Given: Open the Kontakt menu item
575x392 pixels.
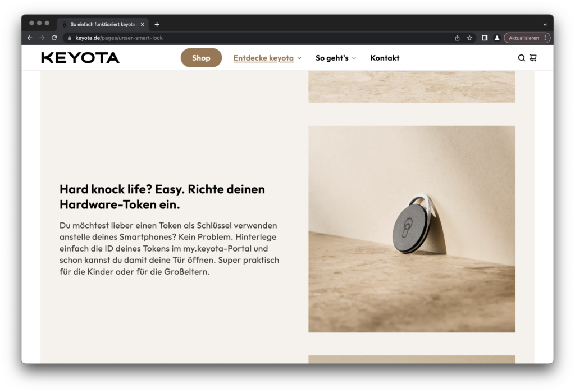Looking at the screenshot, I should click(x=385, y=58).
